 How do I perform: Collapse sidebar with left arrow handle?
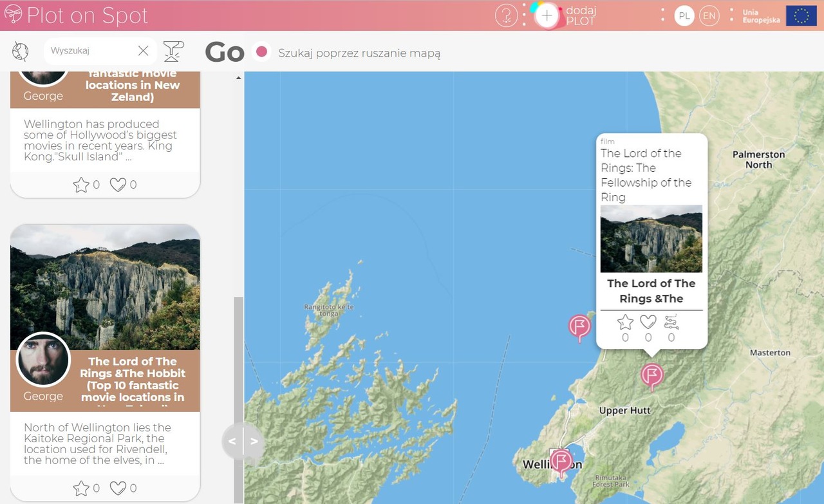click(x=232, y=442)
